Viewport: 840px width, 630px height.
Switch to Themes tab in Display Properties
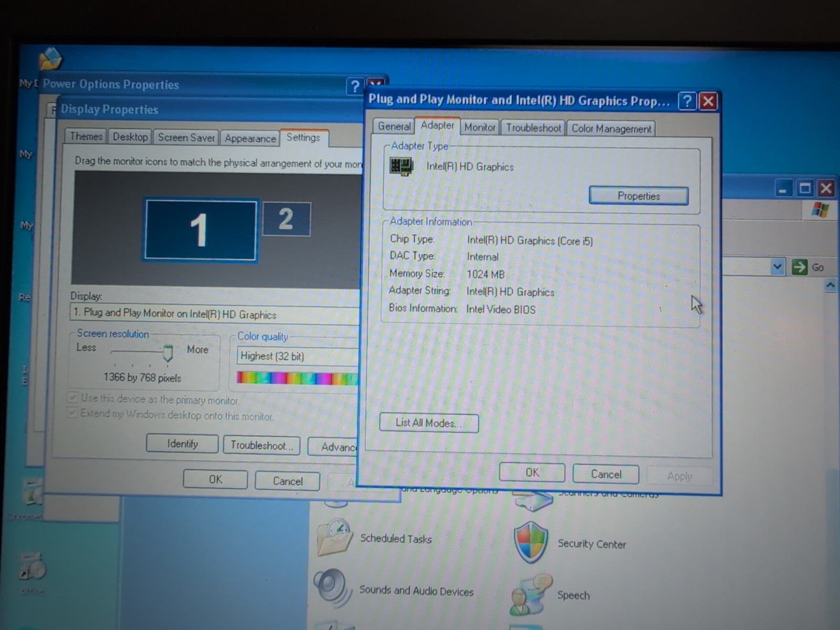[x=86, y=136]
